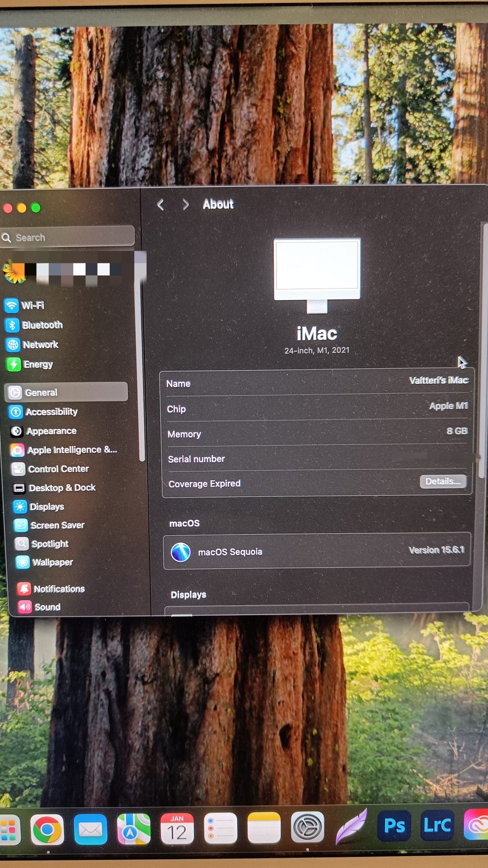The image size is (488, 868).
Task: Click the Valtteri's iMac name value
Action: 439,380
